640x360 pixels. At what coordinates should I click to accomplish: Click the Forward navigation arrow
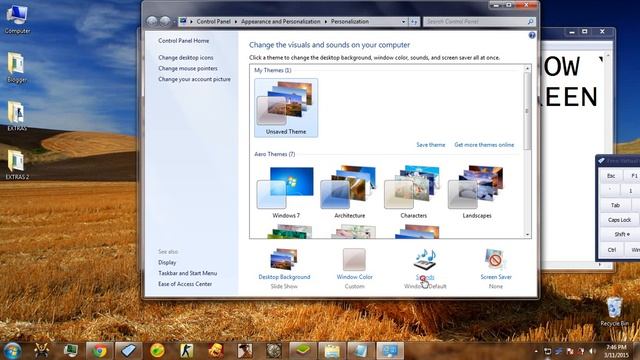165,21
